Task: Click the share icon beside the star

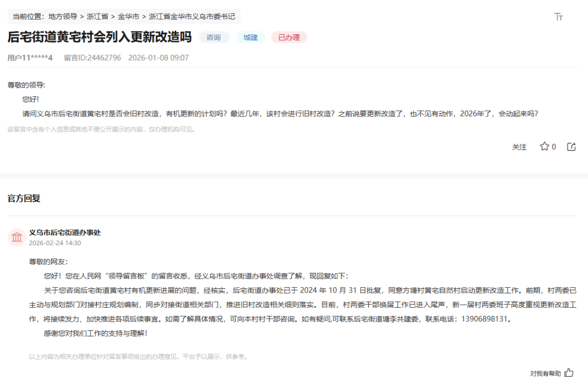Action: coord(571,147)
